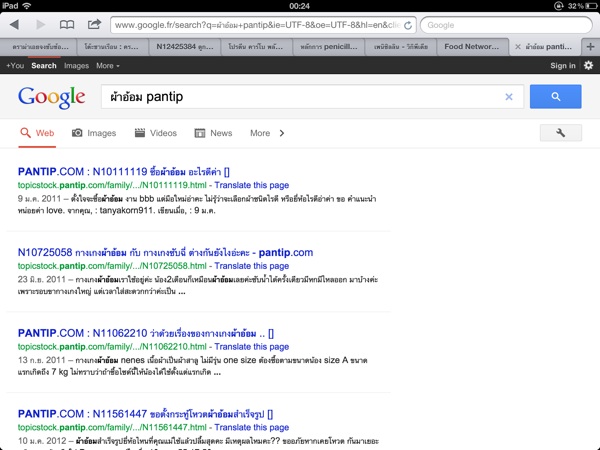The image size is (600, 450).
Task: Click Search in the black bar
Action: click(x=44, y=66)
